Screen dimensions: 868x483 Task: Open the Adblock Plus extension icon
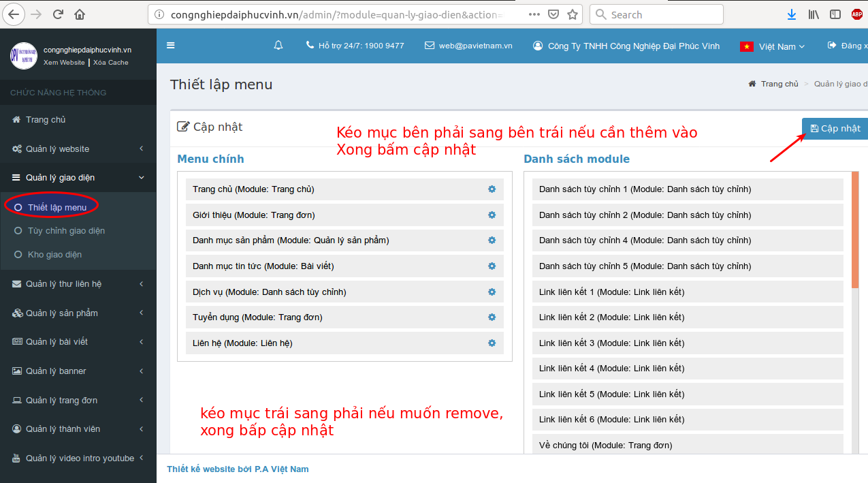pyautogui.click(x=856, y=14)
